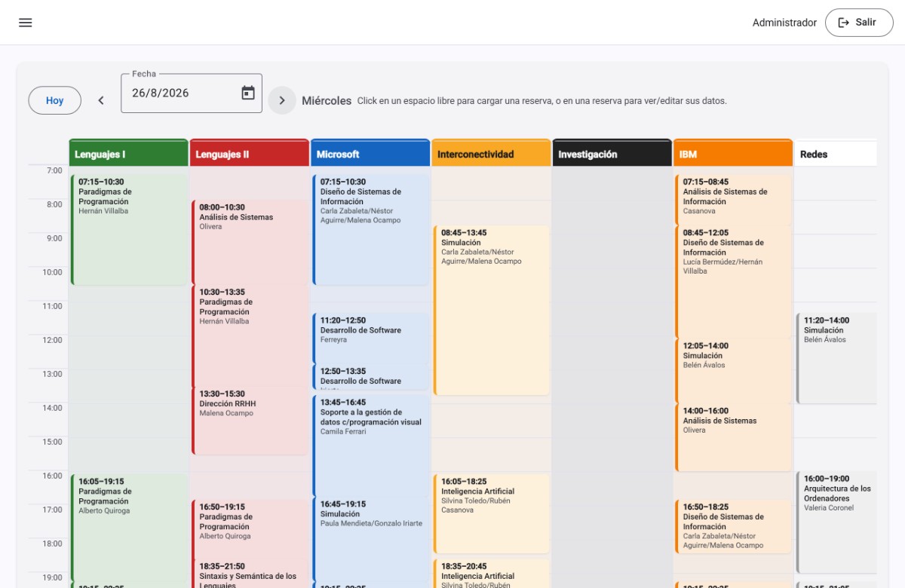Screen dimensions: 905x588
Task: Open the 08:45–12:05 Diseño de Sistemas reservation
Action: (x=734, y=282)
